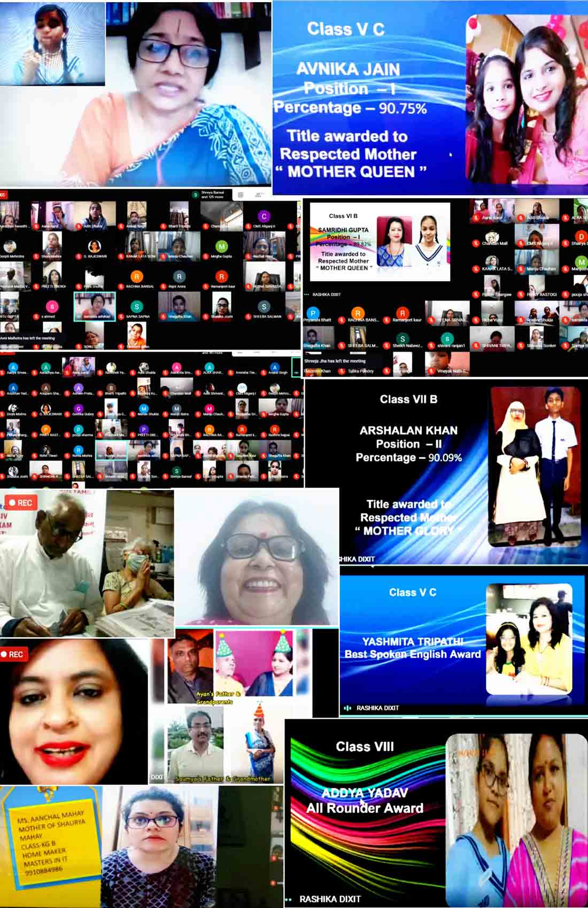Select 'Saumya's Father & Grandmother' caption

tap(223, 779)
